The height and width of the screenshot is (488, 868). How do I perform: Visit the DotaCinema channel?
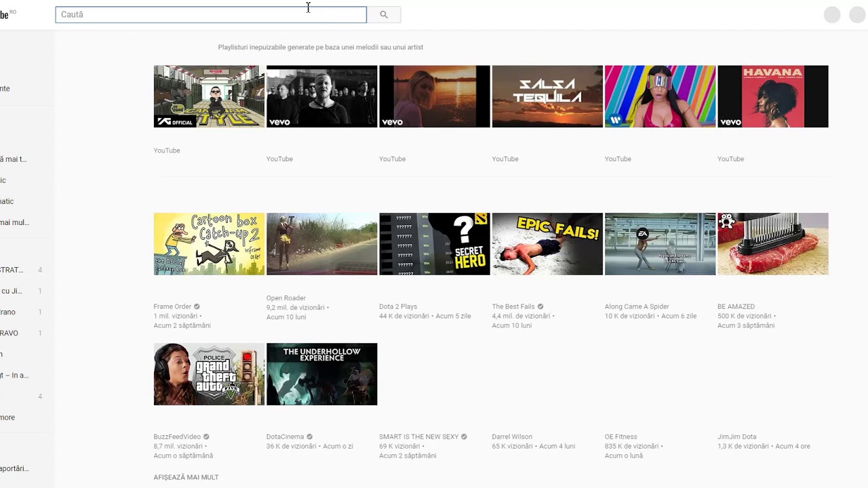tap(285, 436)
